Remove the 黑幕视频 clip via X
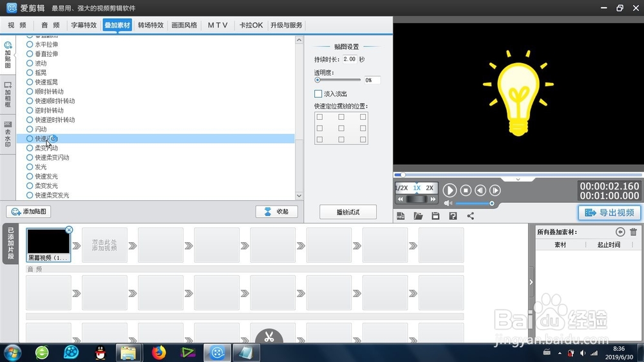Image resolution: width=644 pixels, height=362 pixels. tap(69, 230)
